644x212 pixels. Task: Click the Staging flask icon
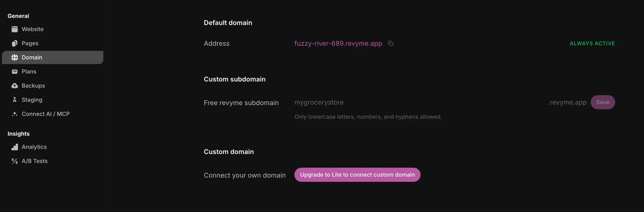coord(14,100)
